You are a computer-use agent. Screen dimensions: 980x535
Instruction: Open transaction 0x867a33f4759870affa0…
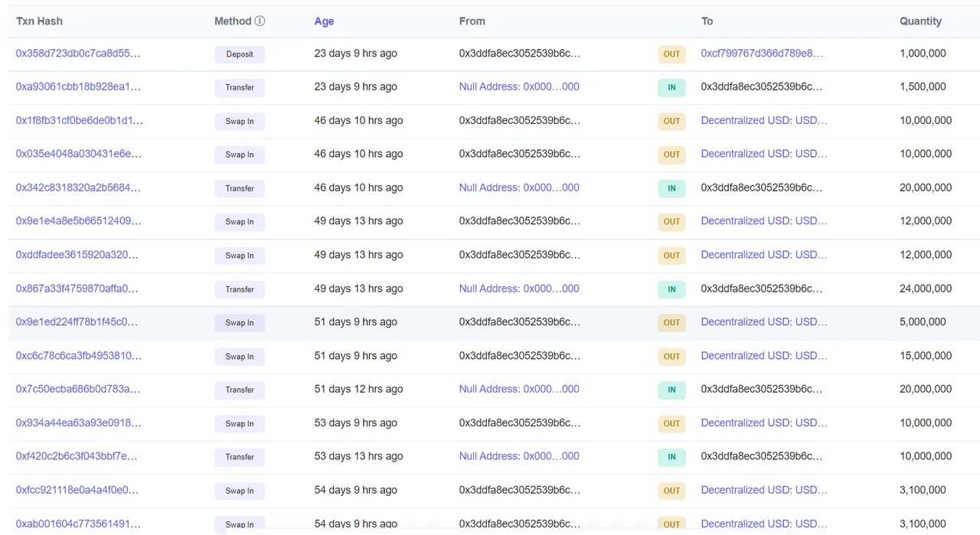(77, 289)
